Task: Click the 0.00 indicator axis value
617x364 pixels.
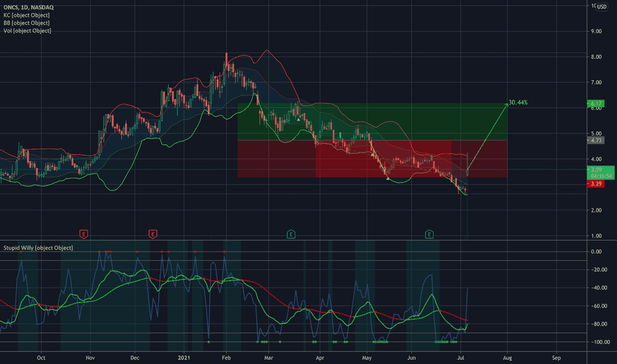Action: click(596, 251)
